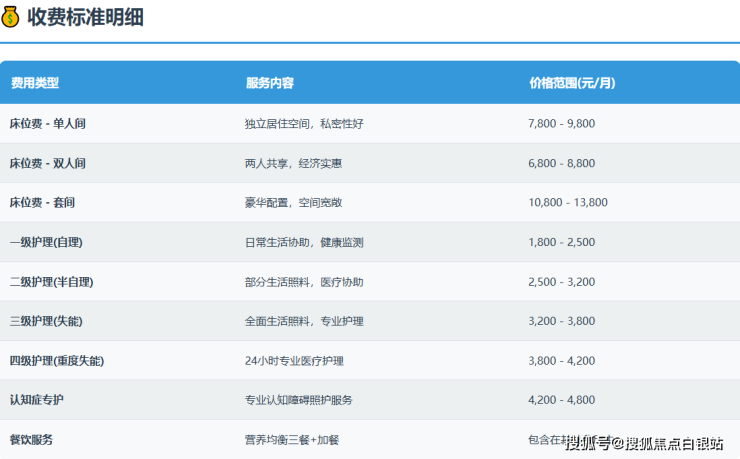Click the 7,800 - 9,800 price cell
The image size is (740, 459).
click(x=561, y=124)
